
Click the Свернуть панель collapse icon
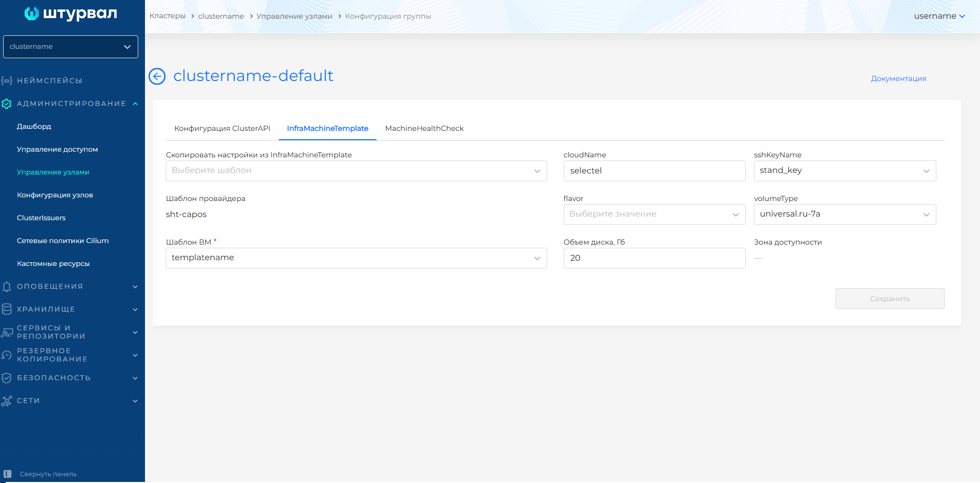7,474
